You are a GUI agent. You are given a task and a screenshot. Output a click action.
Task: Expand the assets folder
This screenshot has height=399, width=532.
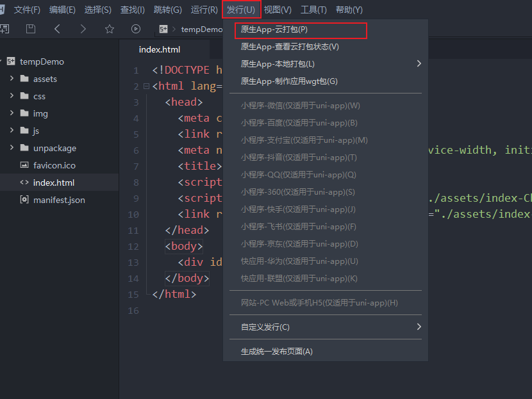[x=12, y=78]
